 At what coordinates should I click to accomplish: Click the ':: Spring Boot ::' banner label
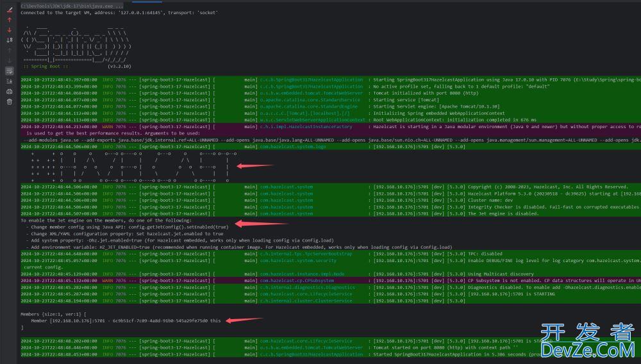pos(46,66)
